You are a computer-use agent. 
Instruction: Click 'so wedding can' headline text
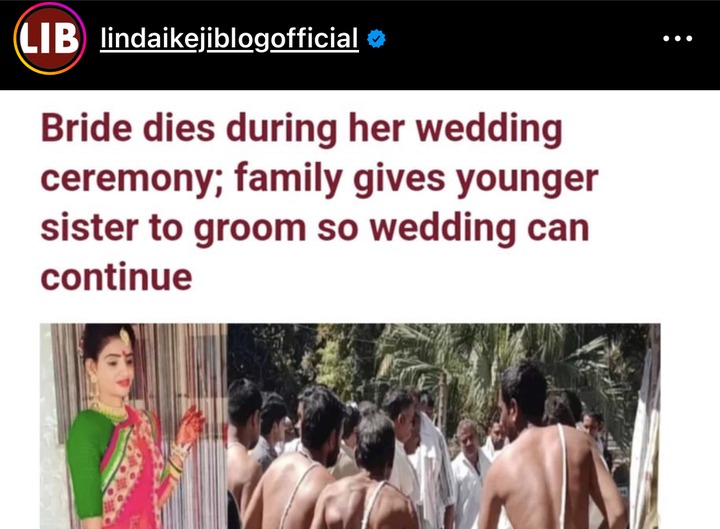click(453, 229)
